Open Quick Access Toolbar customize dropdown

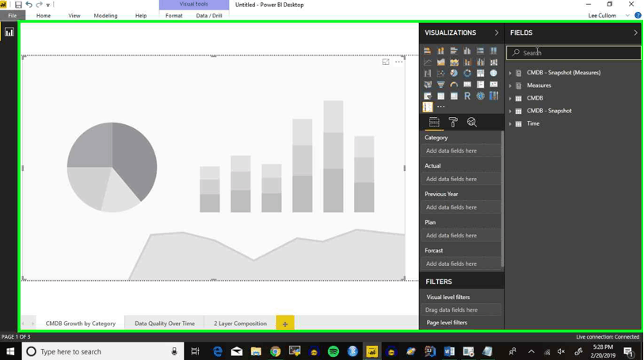tap(48, 6)
